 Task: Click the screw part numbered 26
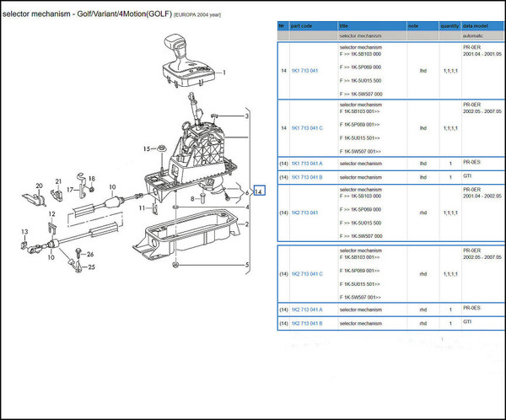(80, 253)
